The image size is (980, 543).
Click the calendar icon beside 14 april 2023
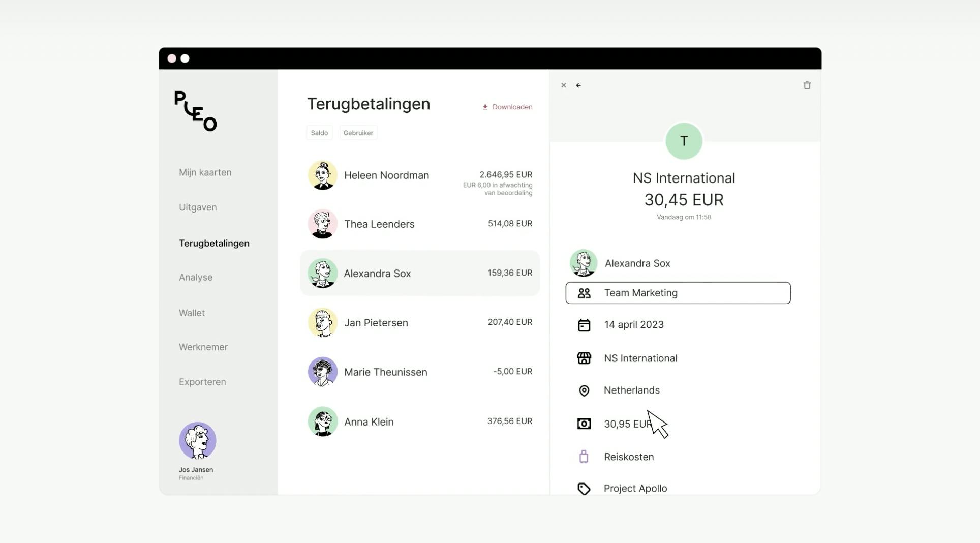584,325
